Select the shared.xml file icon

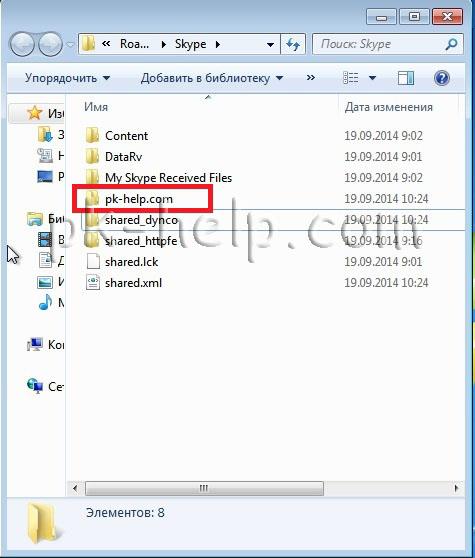pos(93,283)
